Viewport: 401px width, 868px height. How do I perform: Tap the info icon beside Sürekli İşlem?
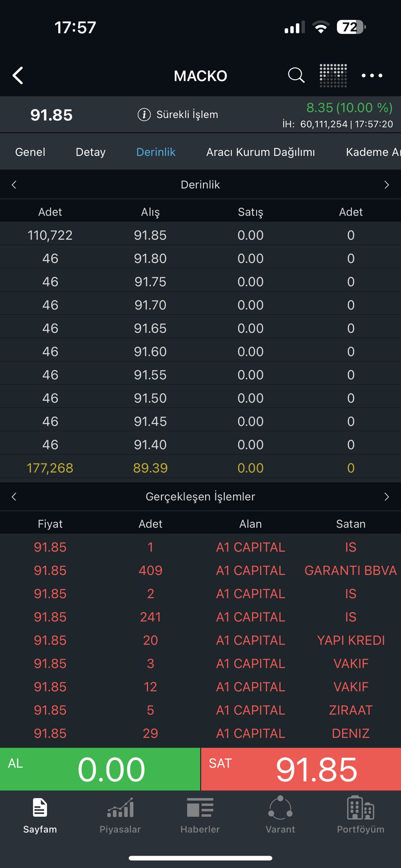click(x=144, y=114)
